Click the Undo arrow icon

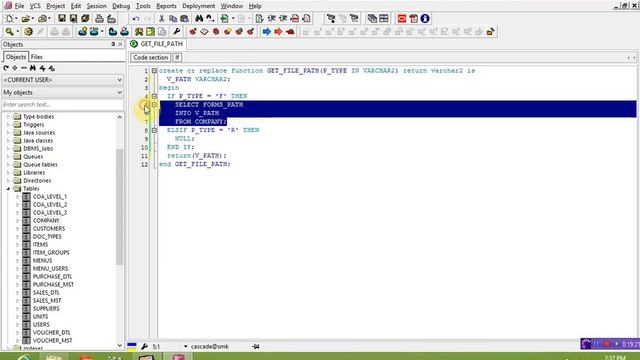(136, 18)
